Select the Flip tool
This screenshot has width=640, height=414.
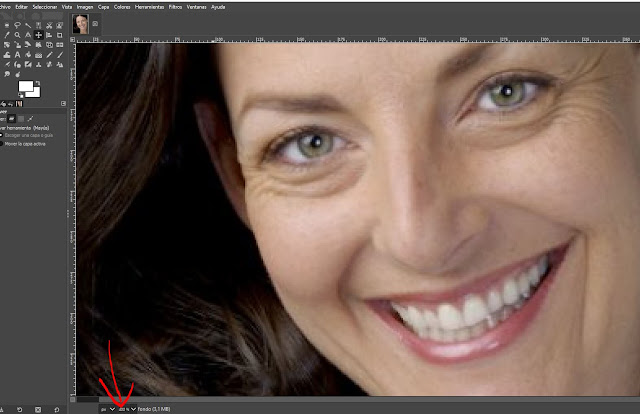(x=60, y=45)
